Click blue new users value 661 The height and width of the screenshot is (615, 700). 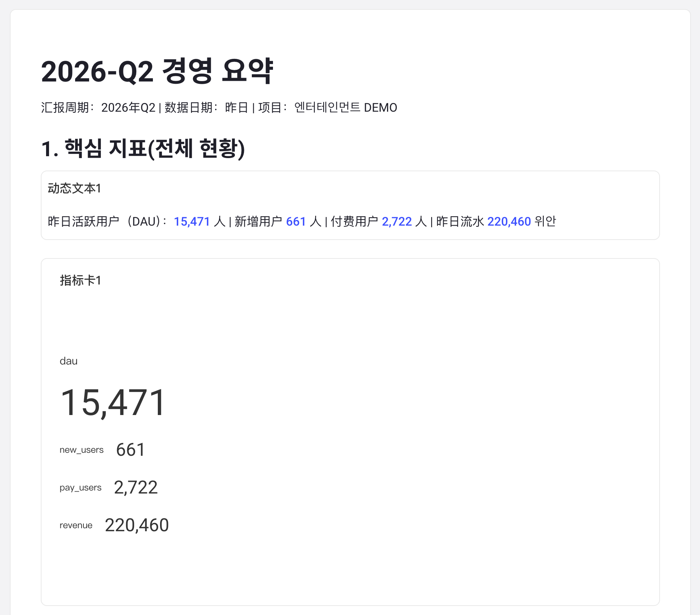(296, 221)
